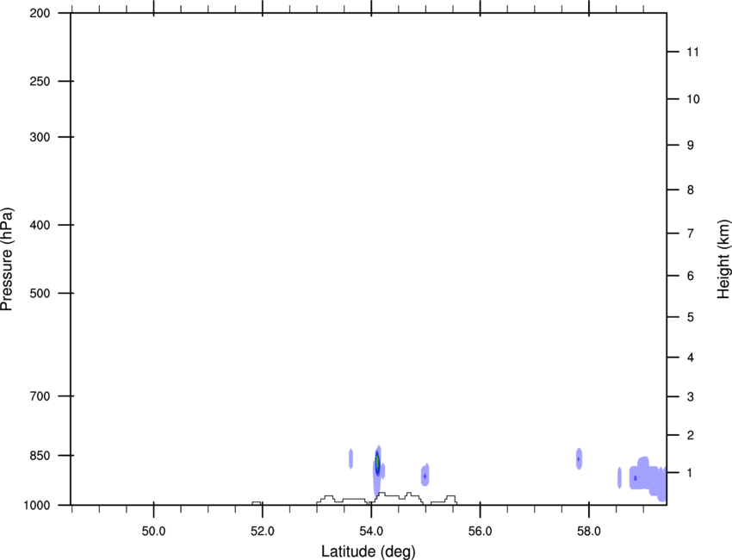Screen dimensions: 732x560
Task: Click the 52.0 latitude tick label
Action: [x=263, y=532]
